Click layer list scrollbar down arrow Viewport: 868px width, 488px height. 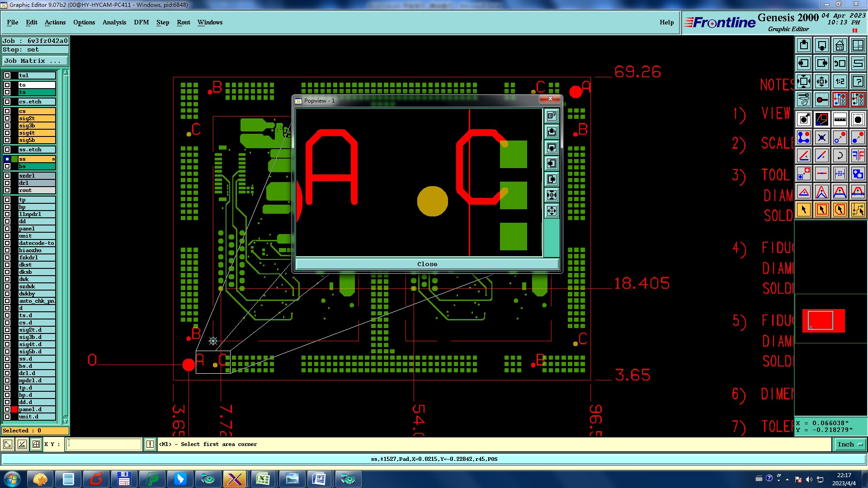(x=66, y=421)
